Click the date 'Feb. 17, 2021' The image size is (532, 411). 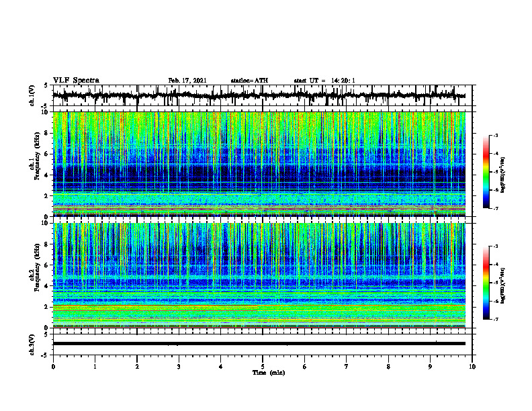click(x=187, y=81)
